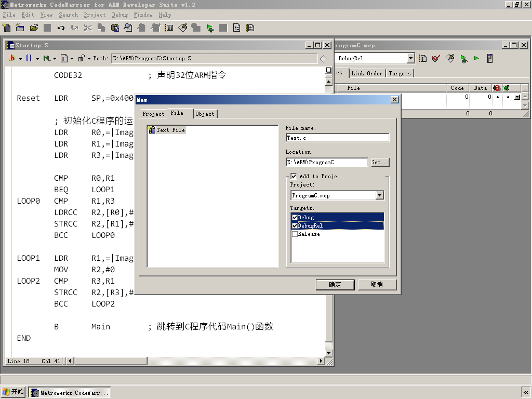Open the file row pop-up in project window
This screenshot has width=532, height=399.
coord(517,97)
